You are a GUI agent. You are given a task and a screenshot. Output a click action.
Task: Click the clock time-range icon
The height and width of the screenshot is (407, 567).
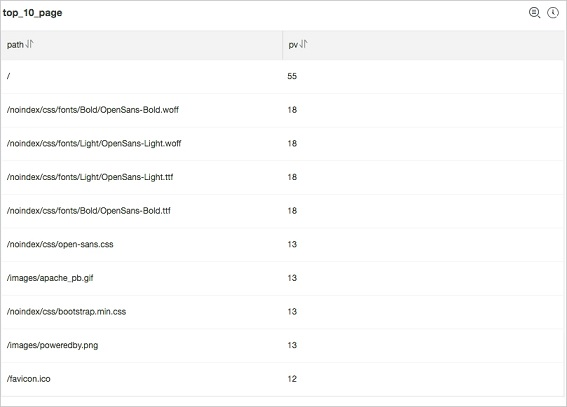pyautogui.click(x=553, y=13)
